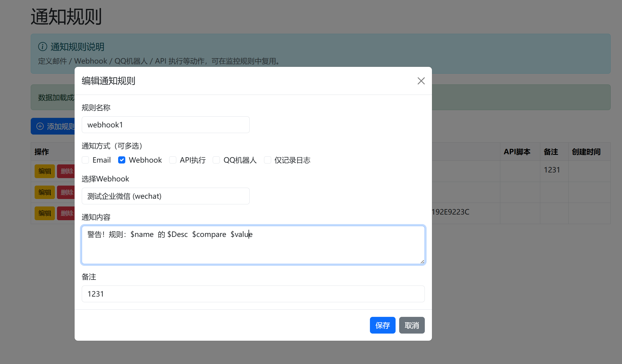Screen dimensions: 622x364
Task: Grab the textarea resize handle corner
Action: pos(422,262)
